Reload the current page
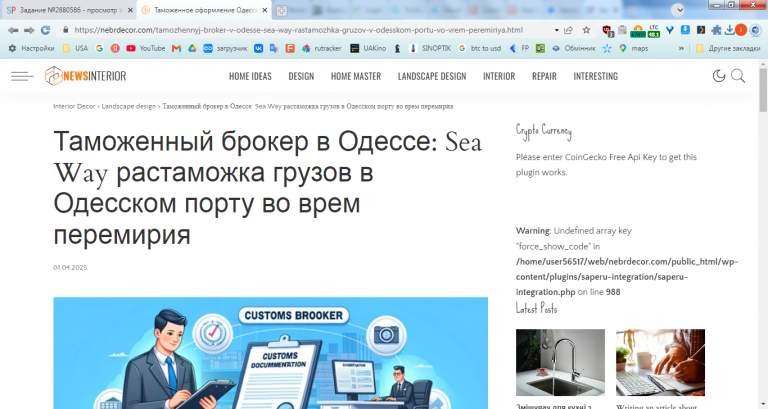 (x=45, y=30)
